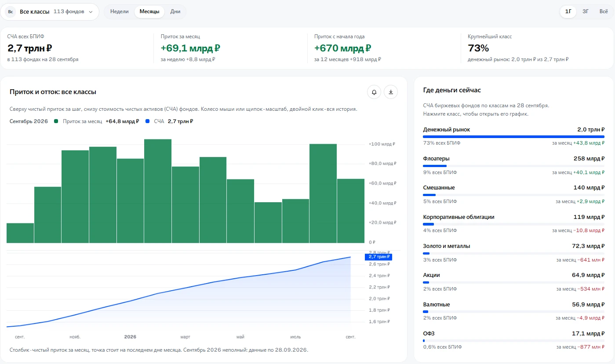Viewport: 615px width, 364px height.
Task: Click the "Денежный рынок" share progress bar
Action: coord(513,137)
